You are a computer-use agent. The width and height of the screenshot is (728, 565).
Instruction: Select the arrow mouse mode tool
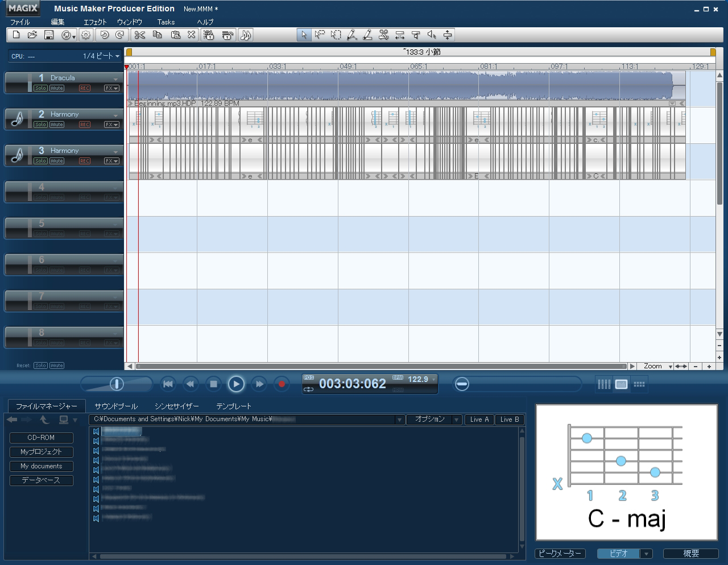[x=304, y=35]
